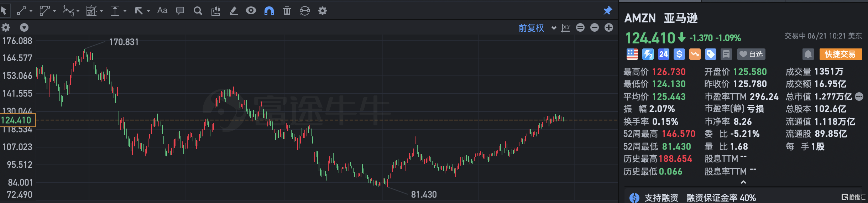Screen dimensions: 868x203
Task: Zoom out chart with minus button
Action: pyautogui.click(x=595, y=27)
